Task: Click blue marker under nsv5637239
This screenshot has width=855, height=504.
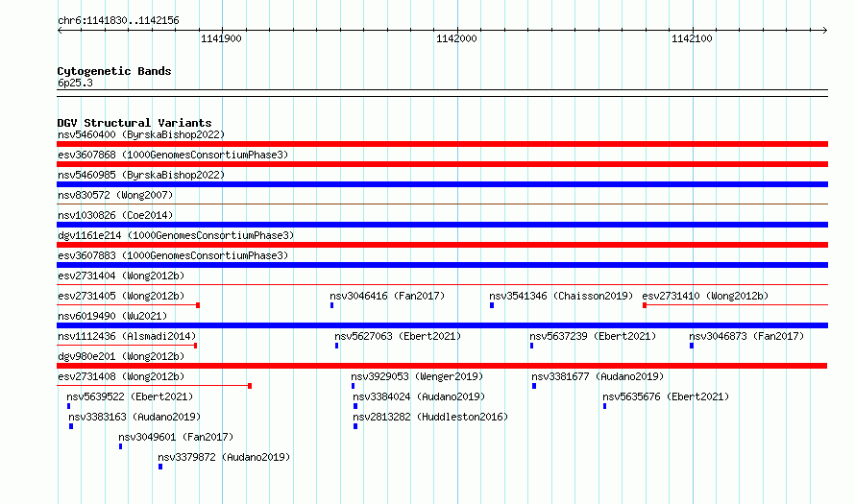Action: [531, 346]
